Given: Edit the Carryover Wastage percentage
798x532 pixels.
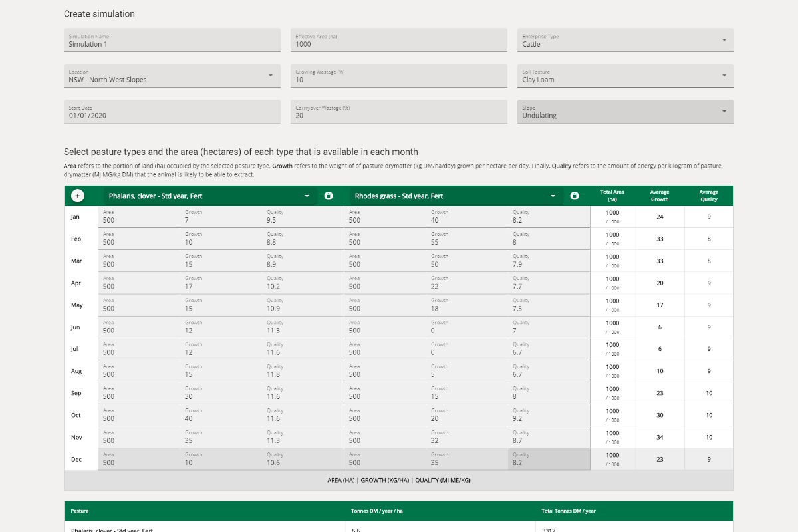Looking at the screenshot, I should click(x=398, y=113).
